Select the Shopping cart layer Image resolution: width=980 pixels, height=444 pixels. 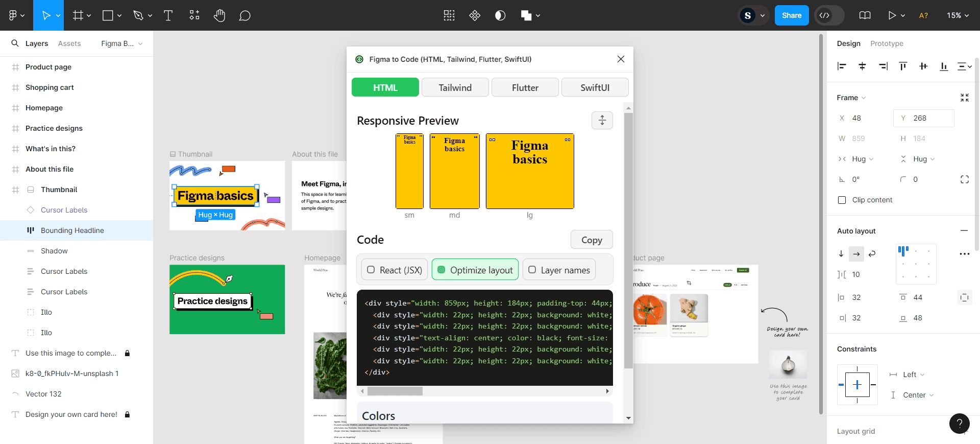pos(77,87)
